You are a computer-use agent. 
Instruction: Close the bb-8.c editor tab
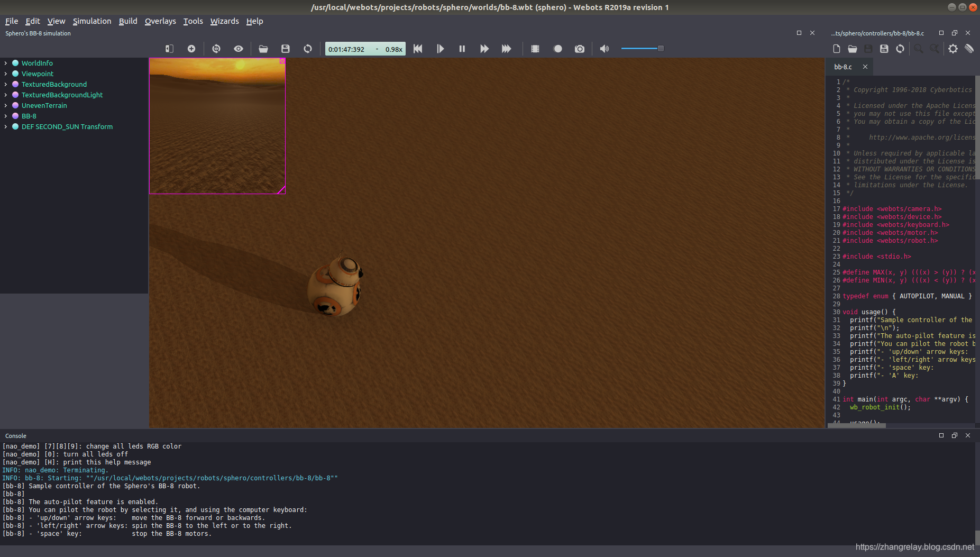tap(865, 67)
